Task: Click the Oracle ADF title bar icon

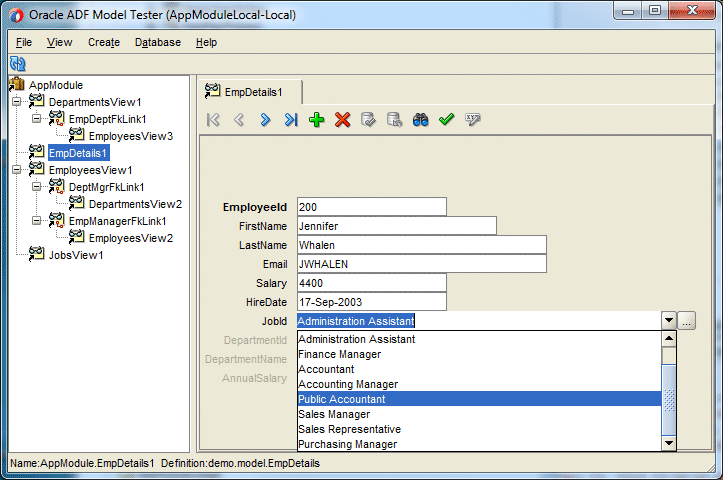Action: click(x=16, y=16)
